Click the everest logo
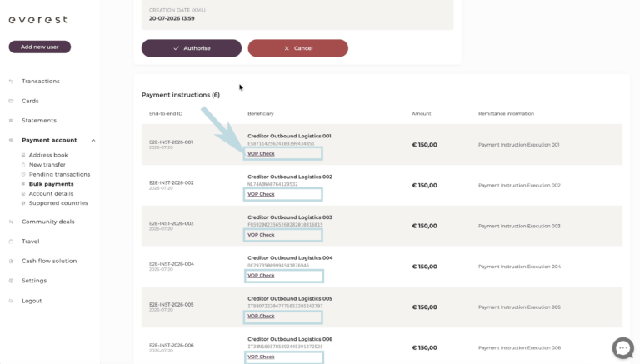This screenshot has height=364, width=640. click(x=38, y=20)
